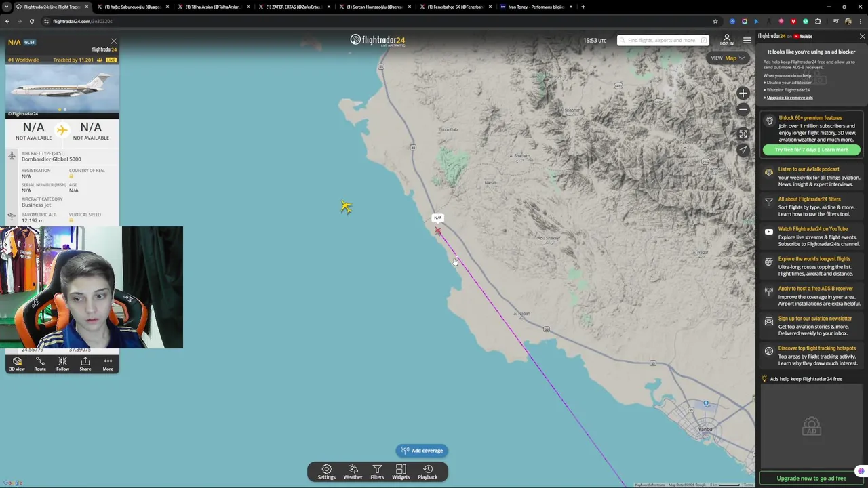The height and width of the screenshot is (488, 868).
Task: Click the GL5T aircraft type badge
Action: [30, 42]
